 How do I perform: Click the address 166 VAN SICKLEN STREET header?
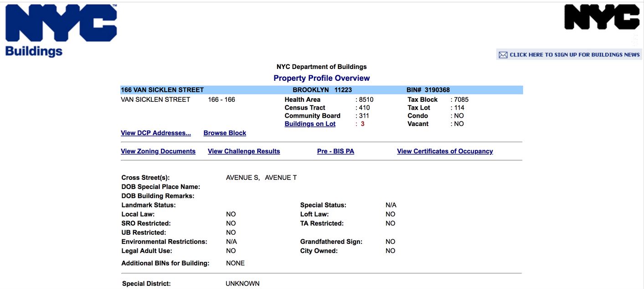point(162,90)
